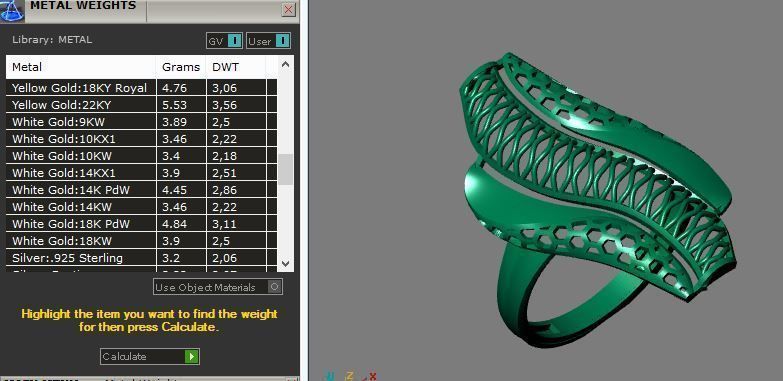Click 4.84 grams value for 18K PdW
This screenshot has width=783, height=381.
pos(174,224)
